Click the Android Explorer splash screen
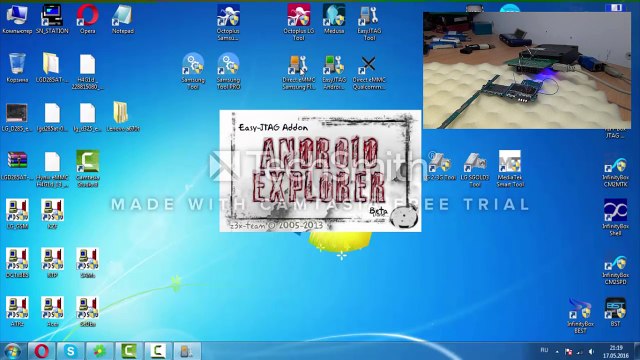640x360 pixels. click(x=320, y=171)
